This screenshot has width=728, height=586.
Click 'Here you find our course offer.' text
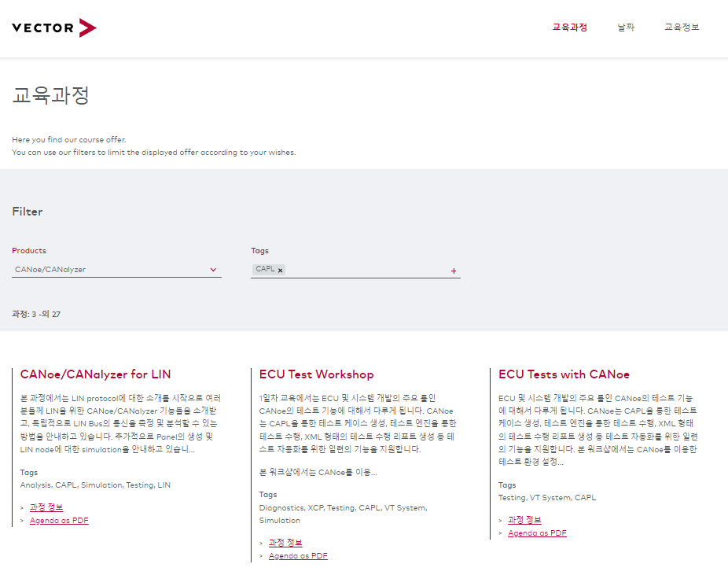[x=69, y=140]
